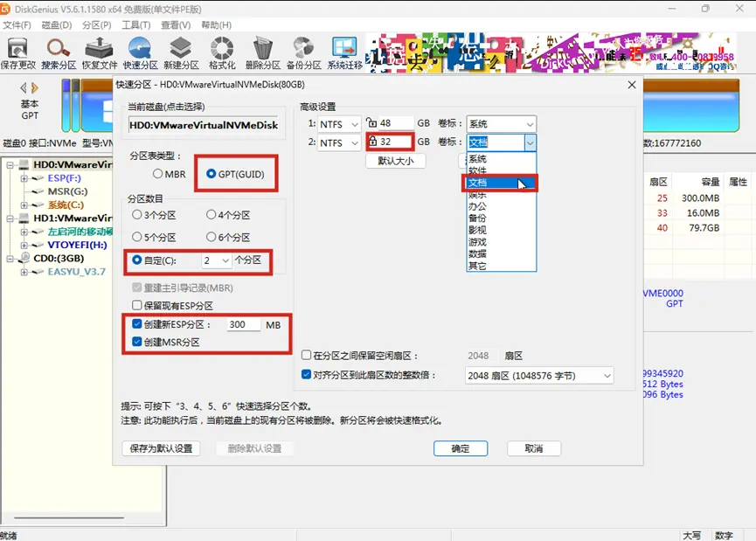Toggle the lock icon beside size 32

pos(372,142)
